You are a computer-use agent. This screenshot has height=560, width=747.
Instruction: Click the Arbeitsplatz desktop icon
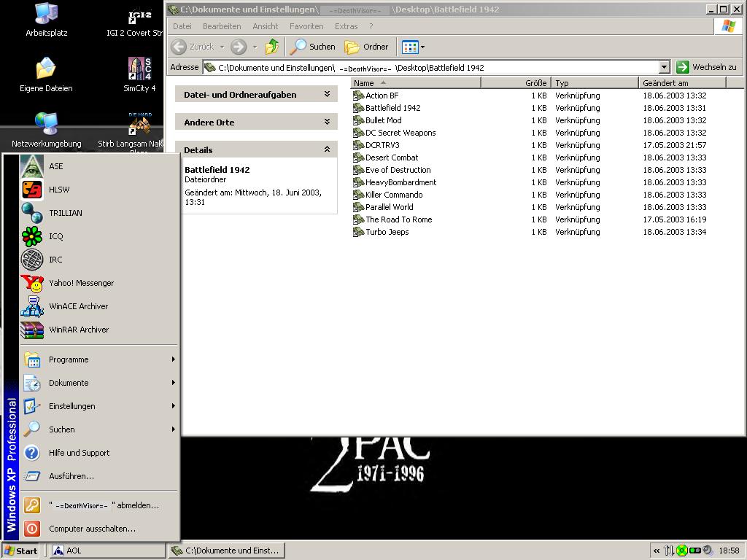click(x=46, y=20)
